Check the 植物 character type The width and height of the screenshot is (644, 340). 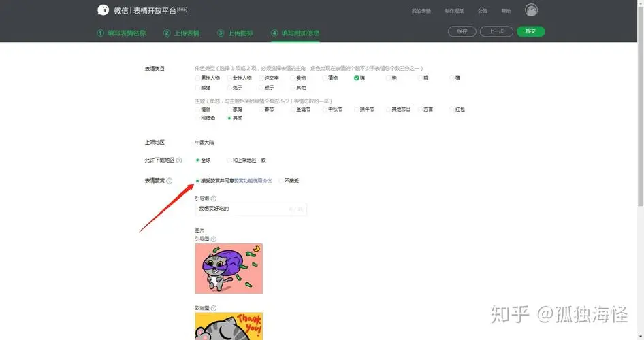(325, 78)
